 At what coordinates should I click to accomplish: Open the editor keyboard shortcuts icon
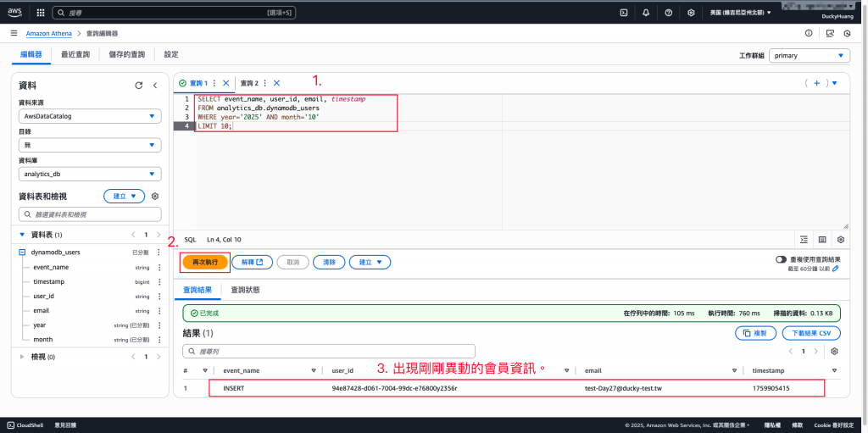[822, 240]
